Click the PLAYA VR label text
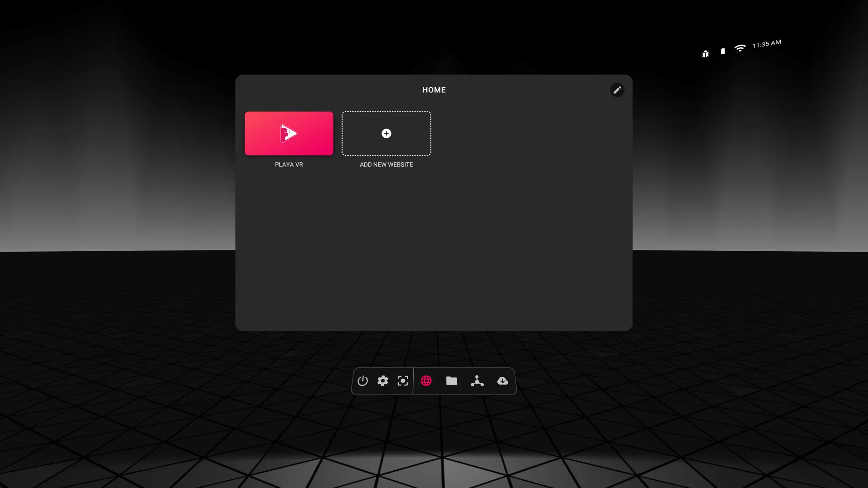This screenshot has height=488, width=868. tap(288, 164)
